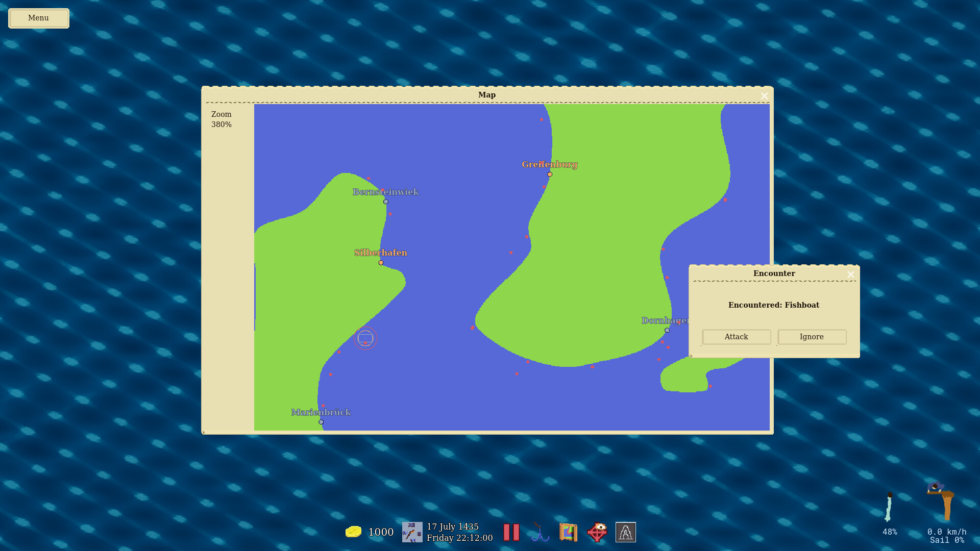Click the date text 17 July 1435
980x551 pixels.
click(453, 527)
